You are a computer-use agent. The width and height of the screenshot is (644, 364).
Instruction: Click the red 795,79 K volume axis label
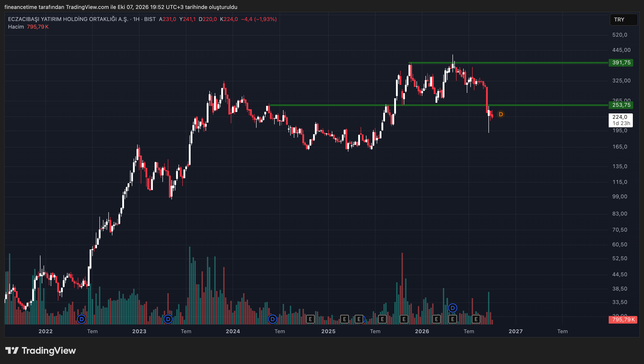coord(623,320)
